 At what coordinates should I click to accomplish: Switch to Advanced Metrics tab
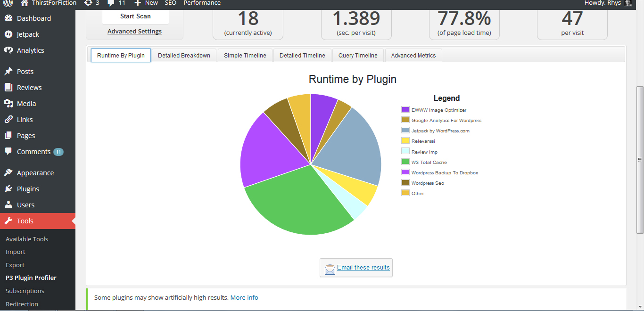click(413, 55)
